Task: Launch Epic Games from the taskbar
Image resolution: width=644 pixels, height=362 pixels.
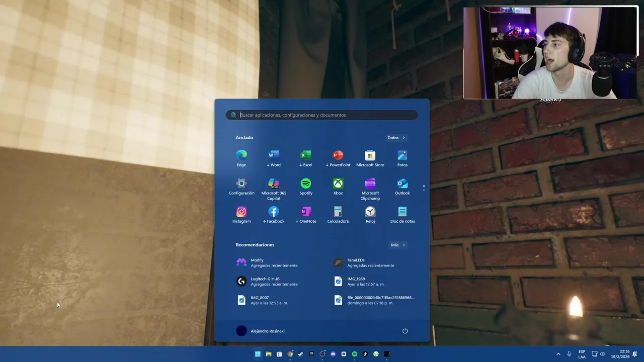Action: (x=311, y=354)
